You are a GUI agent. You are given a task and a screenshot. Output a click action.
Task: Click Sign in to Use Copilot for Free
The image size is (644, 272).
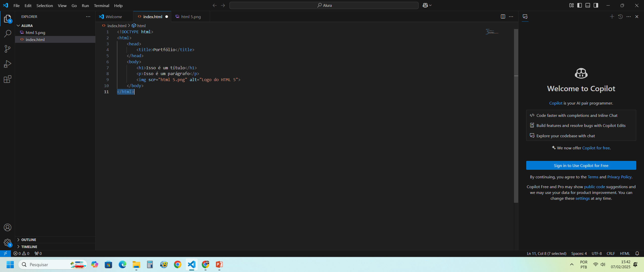(x=581, y=165)
